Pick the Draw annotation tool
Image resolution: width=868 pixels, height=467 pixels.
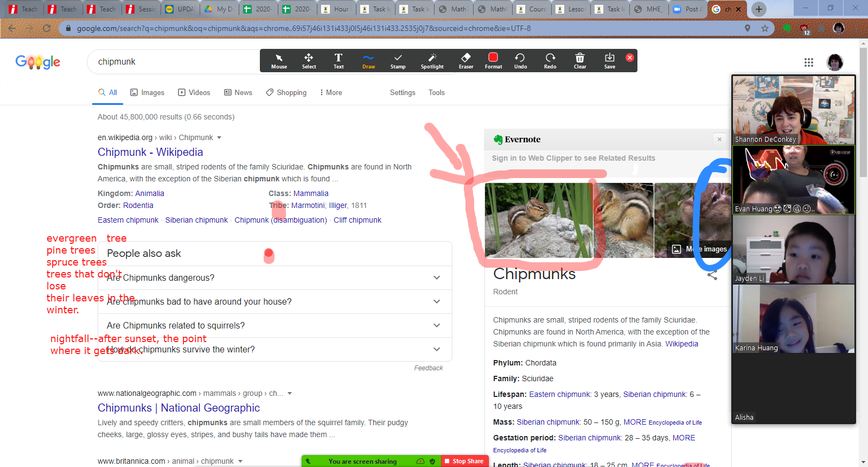[x=368, y=61]
